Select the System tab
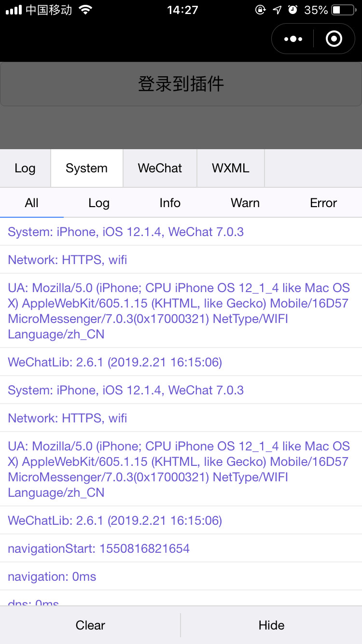The image size is (362, 644). [87, 168]
